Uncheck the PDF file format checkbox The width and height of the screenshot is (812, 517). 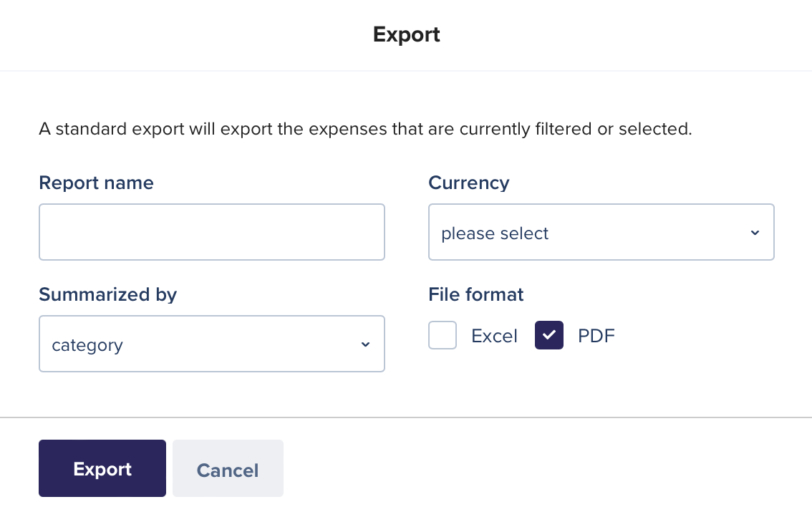[x=549, y=335]
